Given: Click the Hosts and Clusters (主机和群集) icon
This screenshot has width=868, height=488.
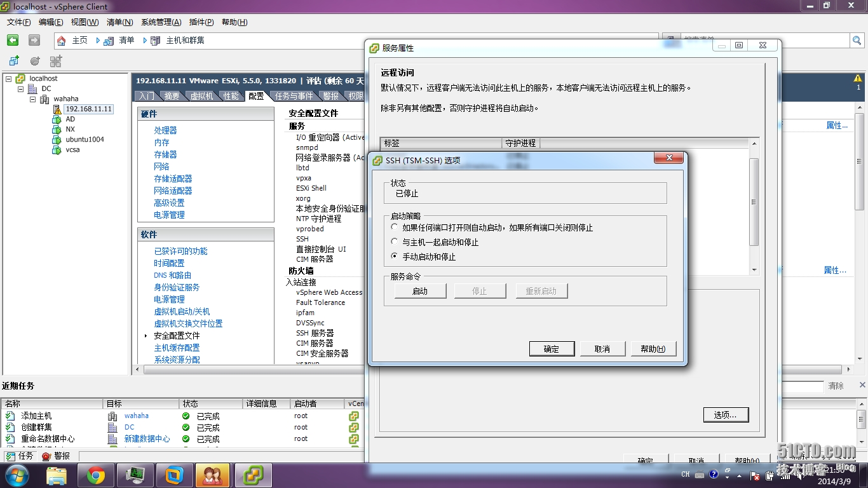Looking at the screenshot, I should tap(155, 41).
